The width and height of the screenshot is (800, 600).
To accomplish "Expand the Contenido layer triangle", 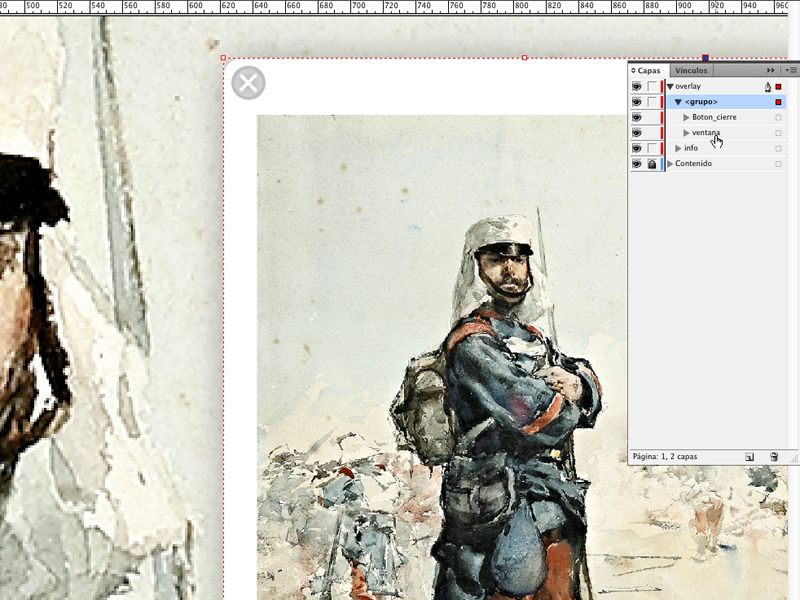I will (x=670, y=164).
